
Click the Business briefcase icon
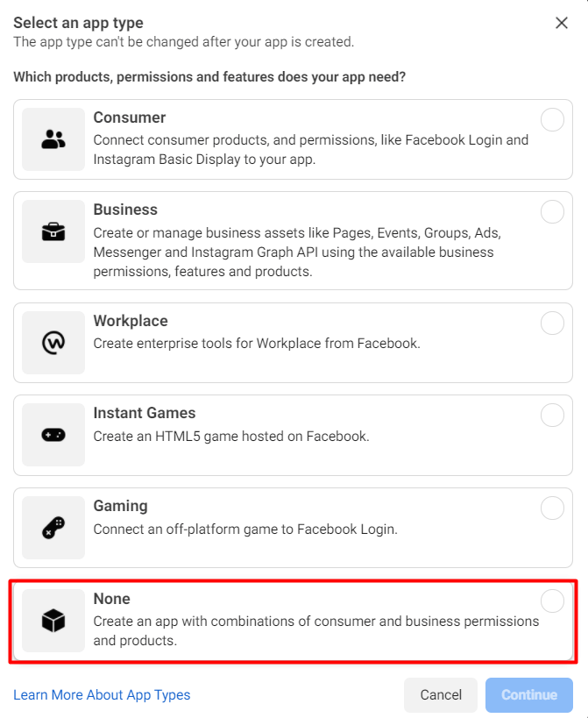53,231
